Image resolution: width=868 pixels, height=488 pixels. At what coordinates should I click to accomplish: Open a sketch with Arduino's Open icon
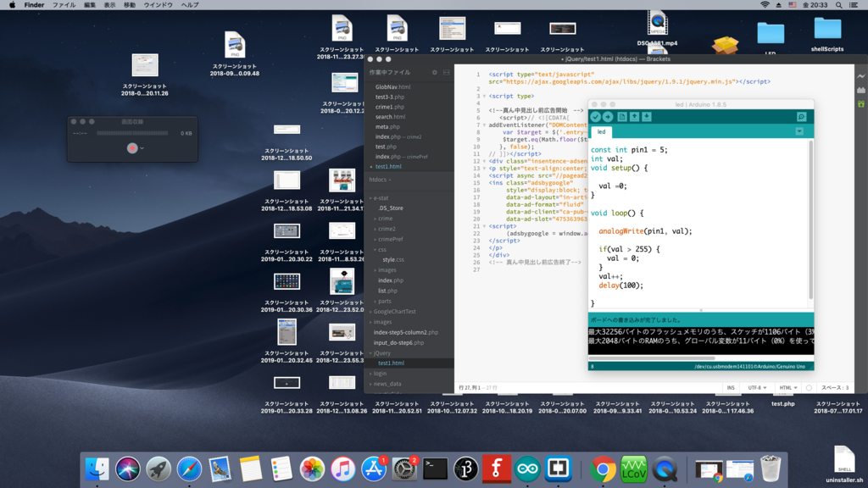634,117
